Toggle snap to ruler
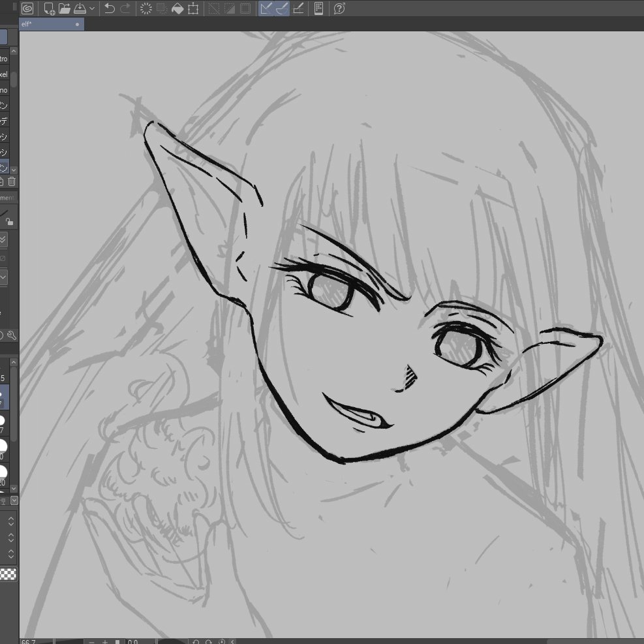Viewport: 644px width, 644px height. click(x=266, y=8)
